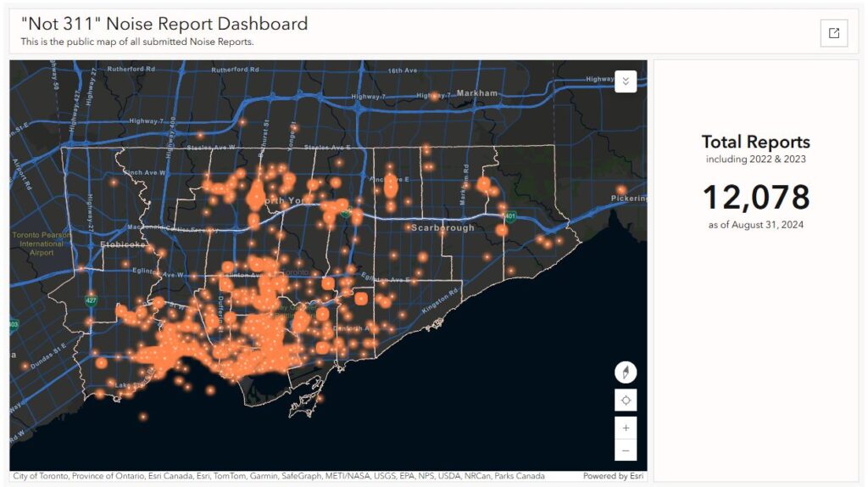The width and height of the screenshot is (868, 487).
Task: Click the 'including 2022 & 2023' text
Action: click(x=755, y=159)
